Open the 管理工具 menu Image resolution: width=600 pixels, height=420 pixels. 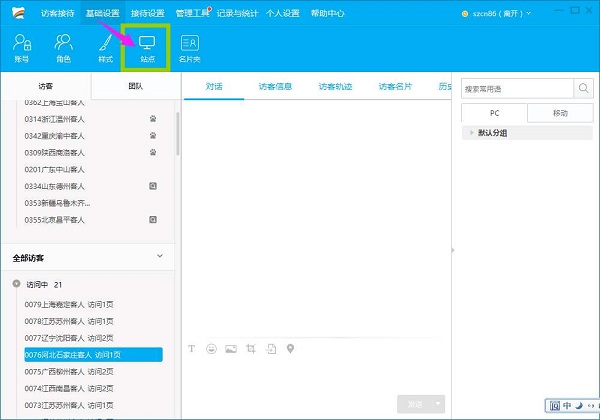[x=192, y=13]
